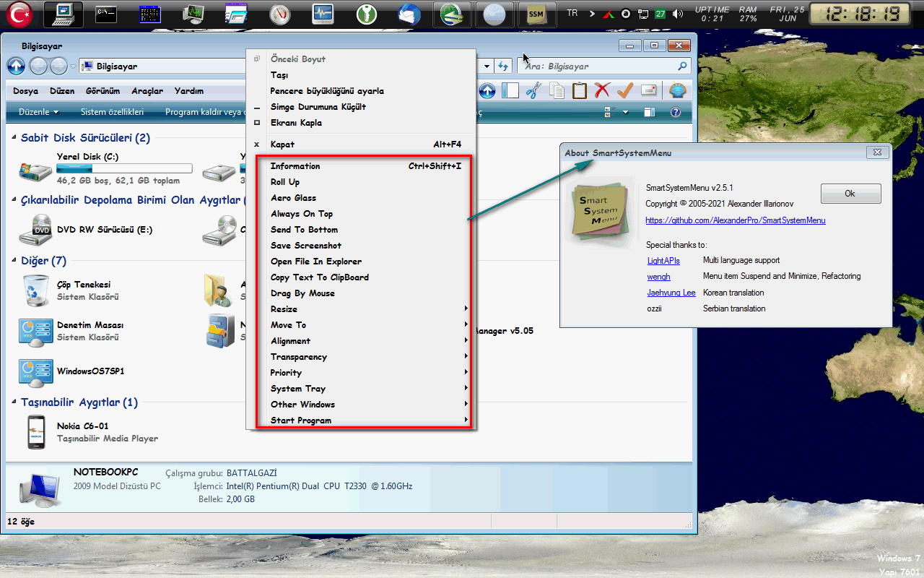The image size is (924, 578).
Task: Open address bar history dropdown arrow
Action: click(487, 66)
